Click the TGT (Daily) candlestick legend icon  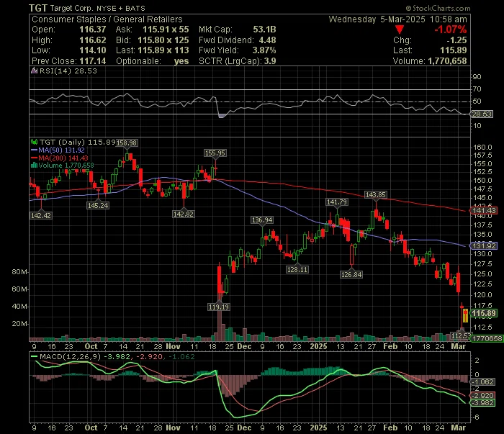pyautogui.click(x=34, y=142)
